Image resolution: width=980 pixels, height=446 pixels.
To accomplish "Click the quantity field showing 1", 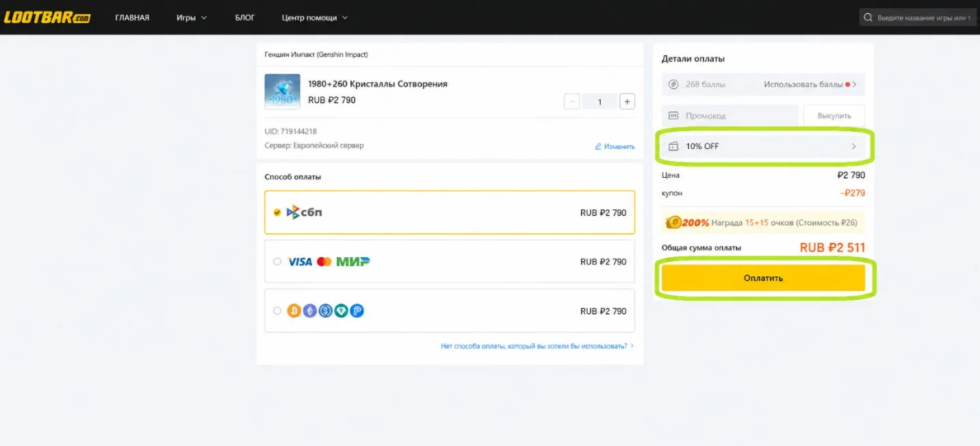I will (x=599, y=102).
